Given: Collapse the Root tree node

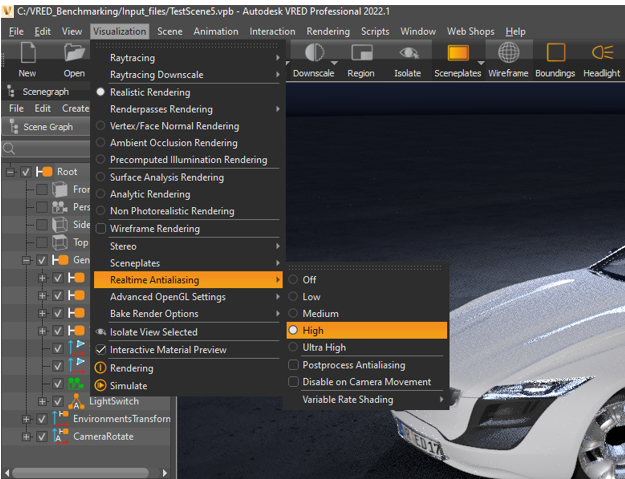Looking at the screenshot, I should pos(11,172).
